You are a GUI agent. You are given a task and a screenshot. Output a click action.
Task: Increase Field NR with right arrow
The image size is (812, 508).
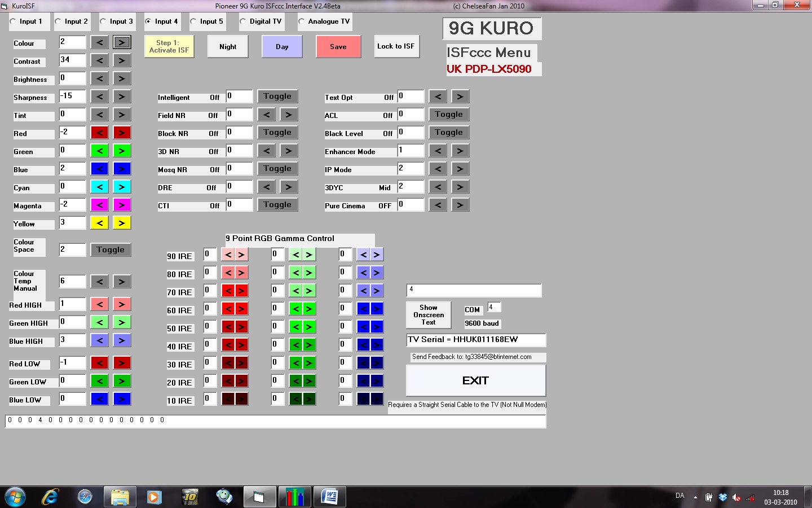[x=289, y=115]
